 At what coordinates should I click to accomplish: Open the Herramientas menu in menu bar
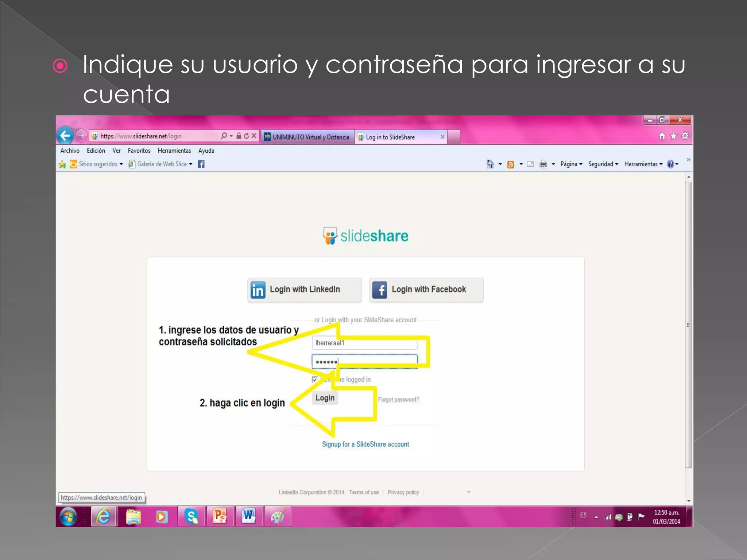[x=174, y=151]
